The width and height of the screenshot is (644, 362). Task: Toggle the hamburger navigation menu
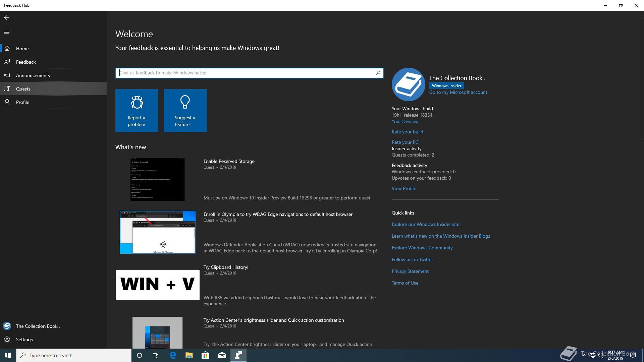(7, 33)
